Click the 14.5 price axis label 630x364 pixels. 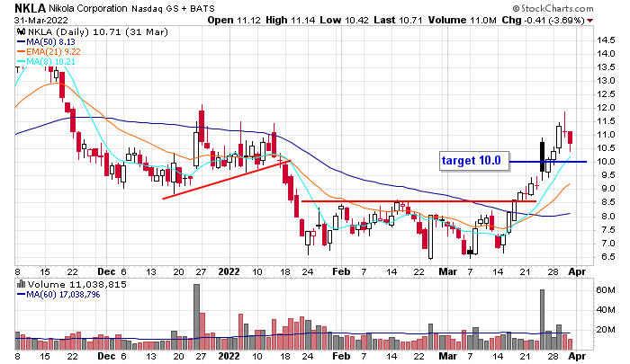point(606,40)
